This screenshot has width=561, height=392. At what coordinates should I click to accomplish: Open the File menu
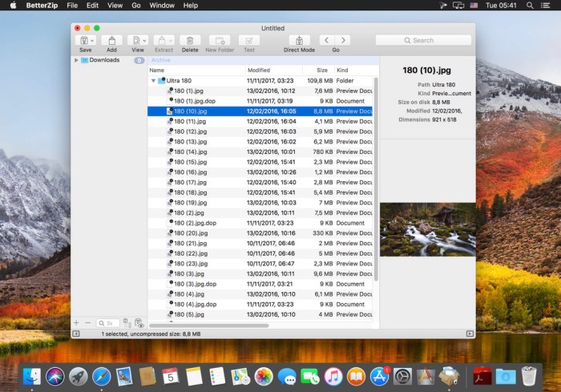pyautogui.click(x=73, y=6)
